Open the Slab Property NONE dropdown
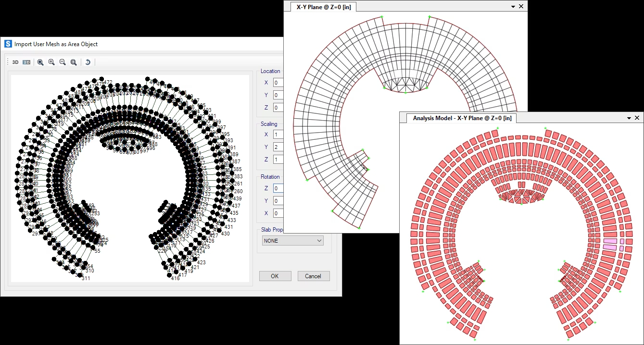 point(292,241)
